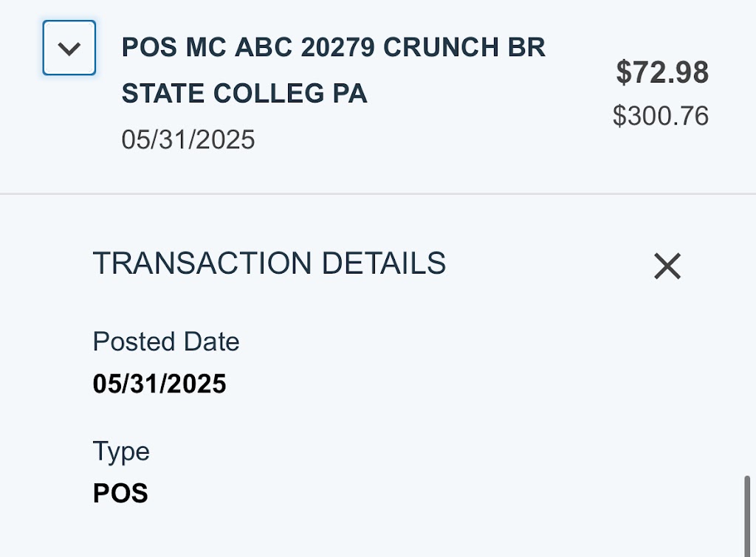
Task: Collapse the transaction row chevron
Action: 69,49
